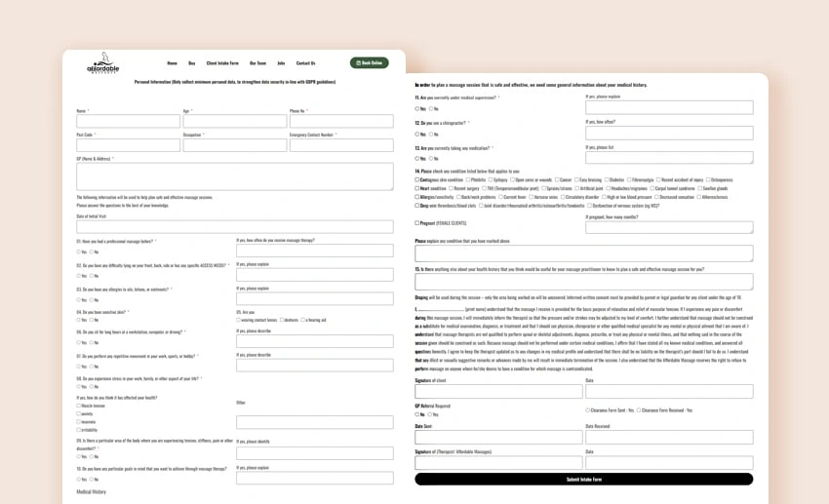
Task: Click the chiropractor how often field
Action: point(669,134)
